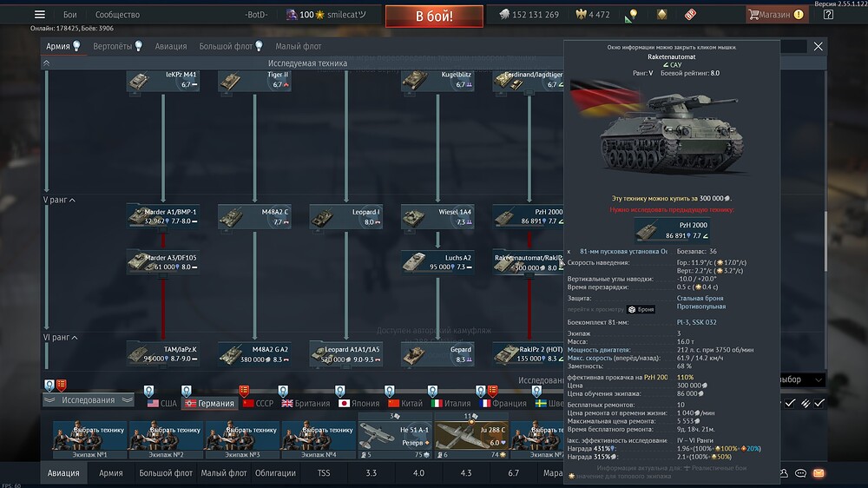Choose vehicle for Экипаж №3 slot

[242, 439]
